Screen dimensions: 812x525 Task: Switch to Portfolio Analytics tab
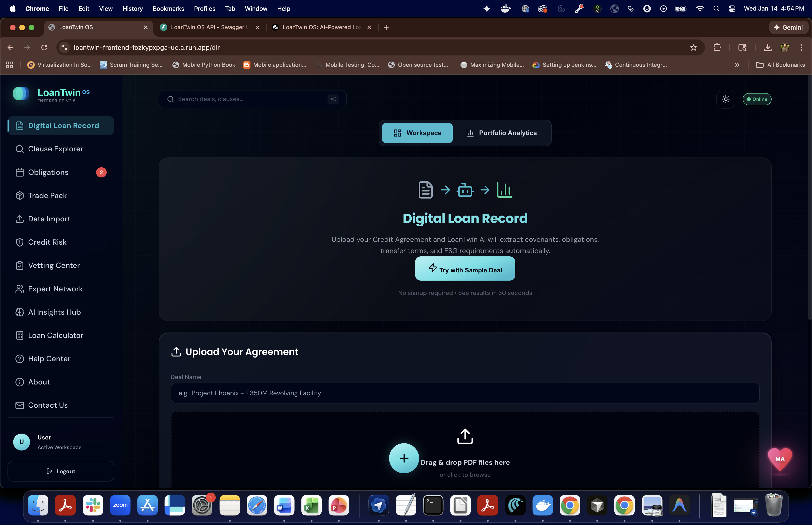pyautogui.click(x=501, y=133)
